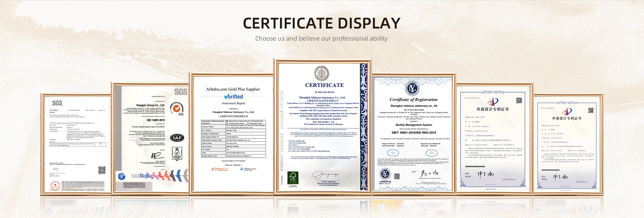The width and height of the screenshot is (644, 218).
Task: Click the CERTIFICATE DISPLAY heading
Action: (x=322, y=23)
